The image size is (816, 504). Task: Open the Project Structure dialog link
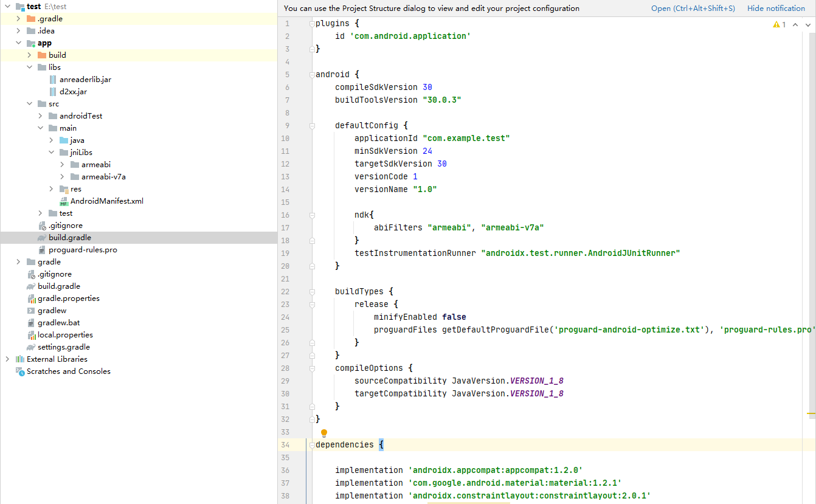693,8
